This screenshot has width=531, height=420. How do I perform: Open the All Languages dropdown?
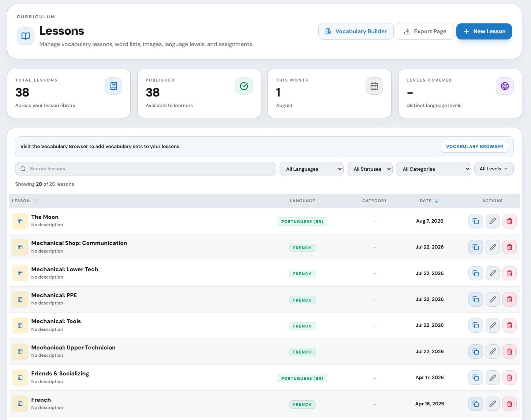coord(311,169)
